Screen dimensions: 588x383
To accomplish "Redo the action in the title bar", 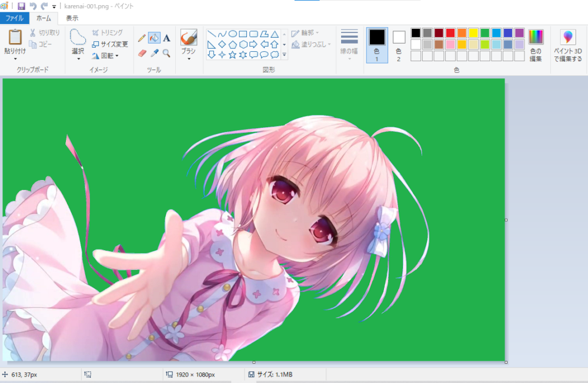I will pos(44,6).
